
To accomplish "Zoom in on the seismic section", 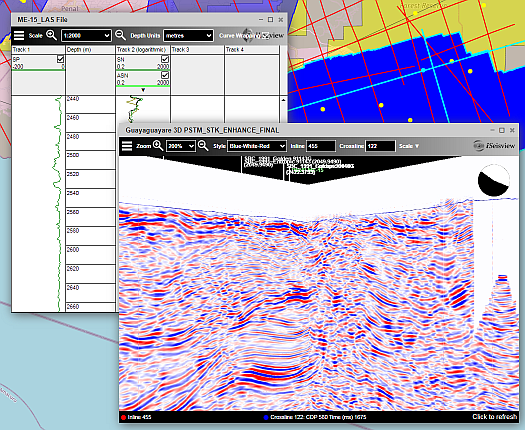I will [x=158, y=146].
